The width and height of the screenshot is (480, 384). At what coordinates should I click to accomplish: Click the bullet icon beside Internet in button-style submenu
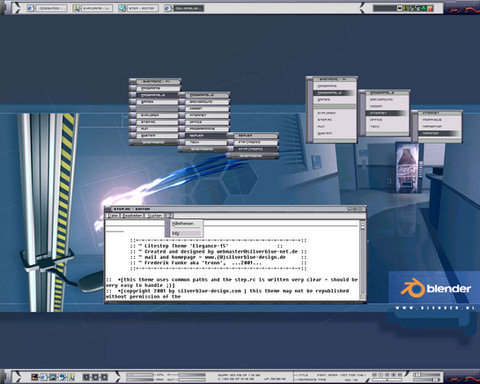(182, 115)
